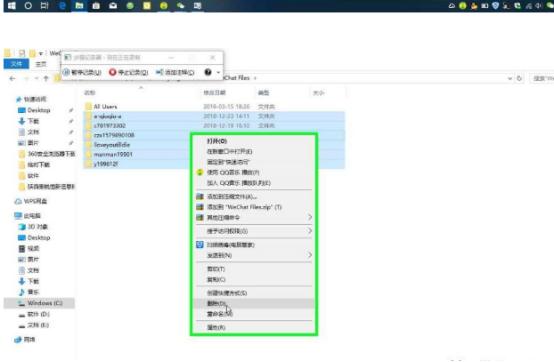Go back with the Explorer back arrow
The width and height of the screenshot is (554, 362).
[12, 78]
